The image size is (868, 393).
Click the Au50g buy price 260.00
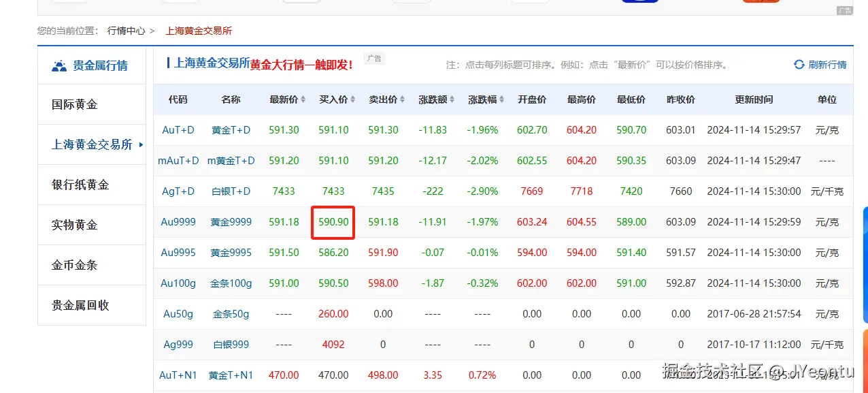click(x=333, y=314)
